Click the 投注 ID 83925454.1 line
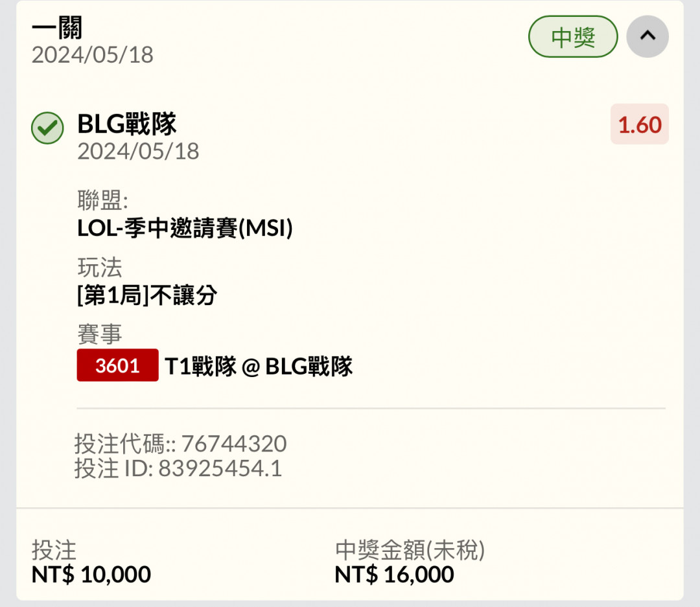This screenshot has width=700, height=607. pyautogui.click(x=178, y=468)
